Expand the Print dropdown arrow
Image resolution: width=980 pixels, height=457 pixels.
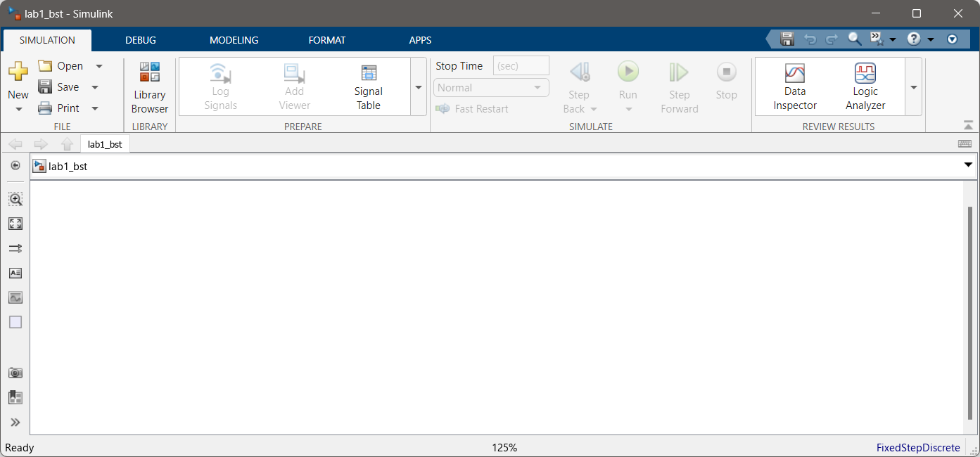pos(95,108)
